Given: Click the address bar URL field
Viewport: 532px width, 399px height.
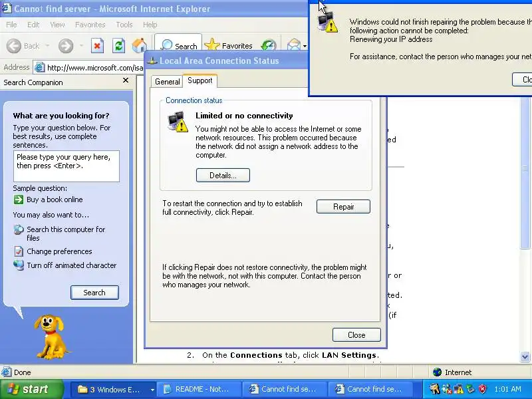Looking at the screenshot, I should pyautogui.click(x=89, y=68).
